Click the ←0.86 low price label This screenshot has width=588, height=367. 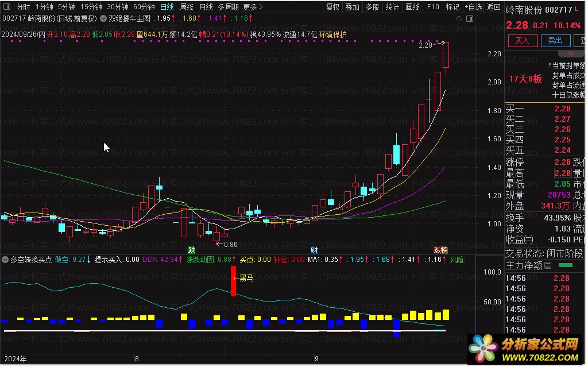click(x=227, y=244)
